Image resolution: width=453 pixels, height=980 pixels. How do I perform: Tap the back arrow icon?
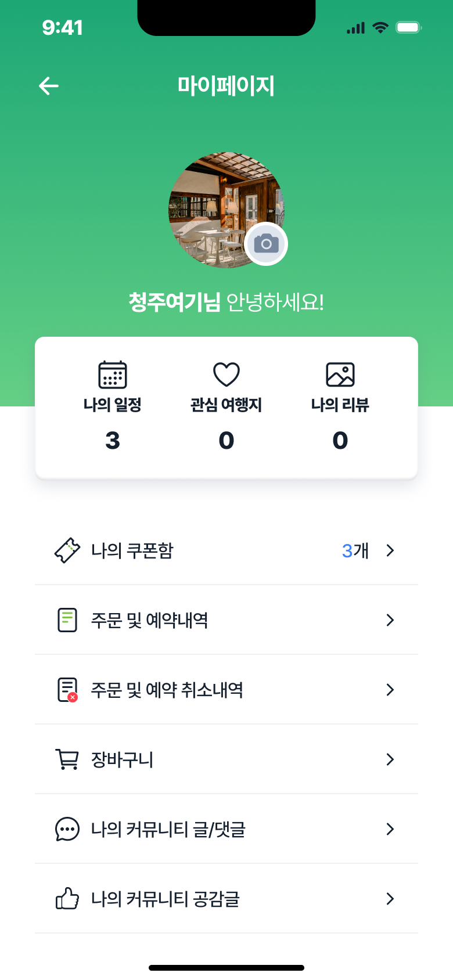click(x=49, y=87)
